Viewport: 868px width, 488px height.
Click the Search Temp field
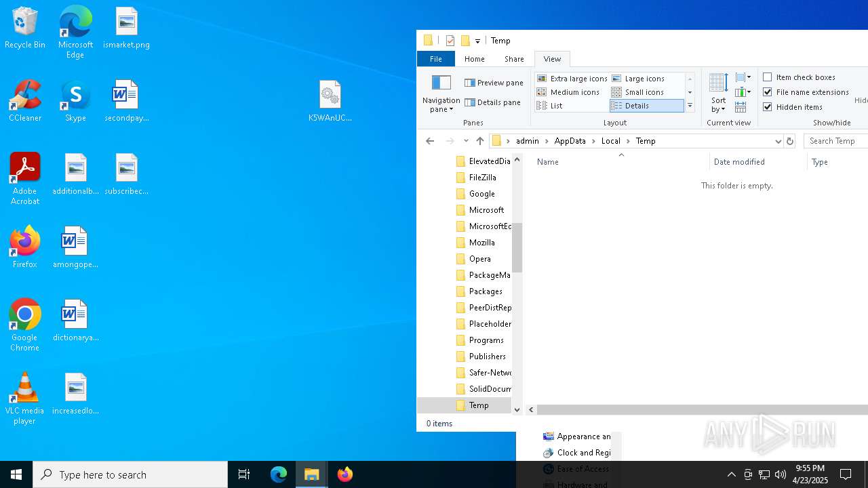tap(835, 141)
